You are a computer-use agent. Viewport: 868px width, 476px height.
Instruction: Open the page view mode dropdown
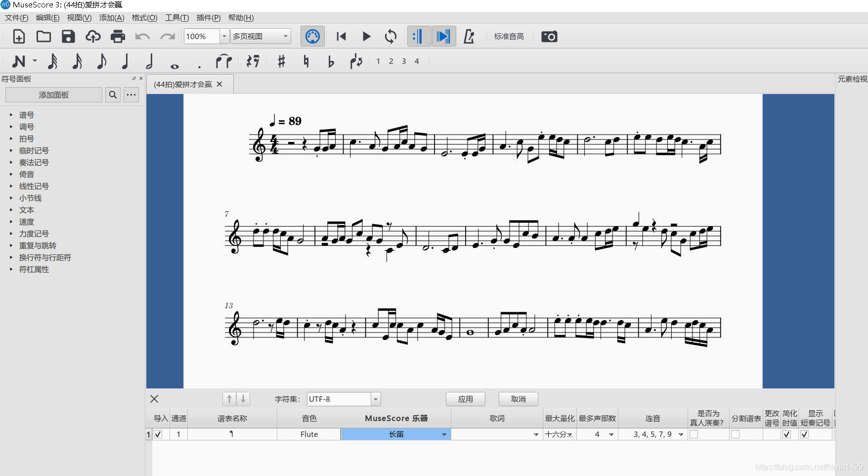point(260,36)
